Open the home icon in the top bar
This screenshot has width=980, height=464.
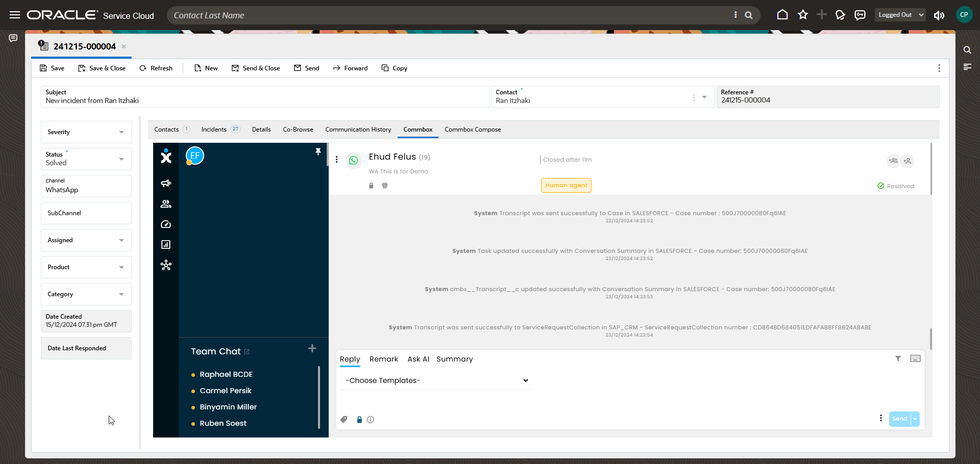[x=782, y=15]
